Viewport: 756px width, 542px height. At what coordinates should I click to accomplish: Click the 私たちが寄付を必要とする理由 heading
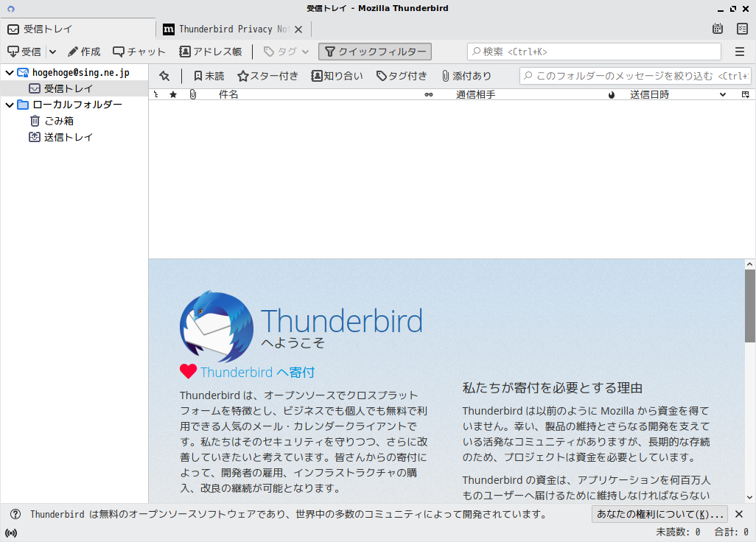(x=553, y=388)
